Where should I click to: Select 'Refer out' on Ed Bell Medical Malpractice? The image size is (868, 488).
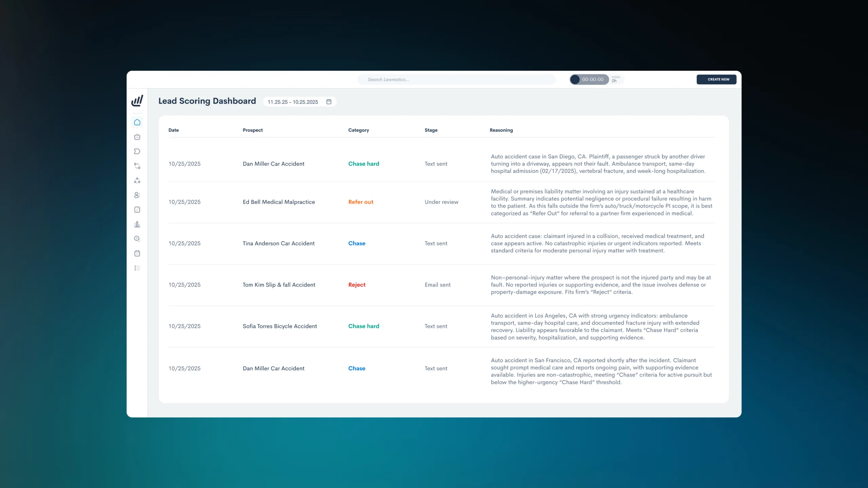[x=360, y=202]
